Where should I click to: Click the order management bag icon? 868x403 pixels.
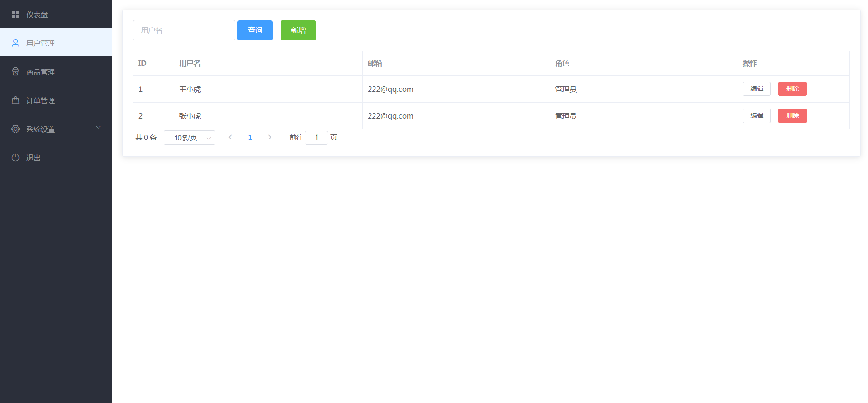[x=15, y=100]
